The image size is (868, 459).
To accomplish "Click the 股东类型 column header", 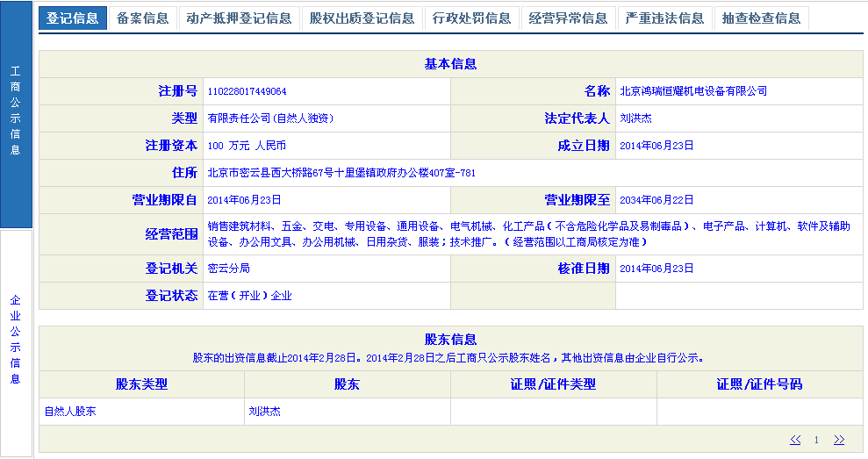I will click(x=141, y=384).
